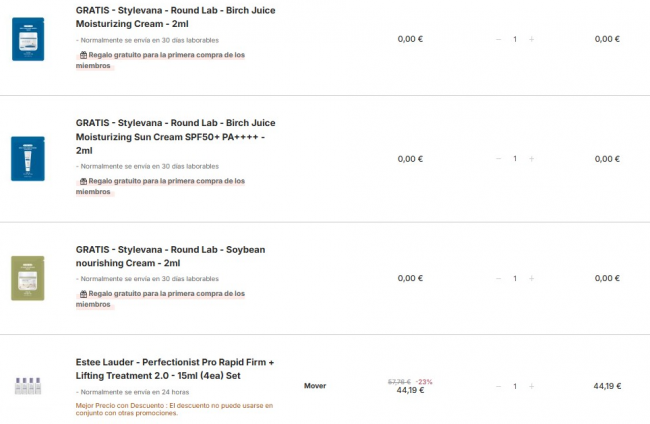The width and height of the screenshot is (650, 424).
Task: Click gift icon under Birch Juice Sun Cream SPF50+
Action: 83,181
